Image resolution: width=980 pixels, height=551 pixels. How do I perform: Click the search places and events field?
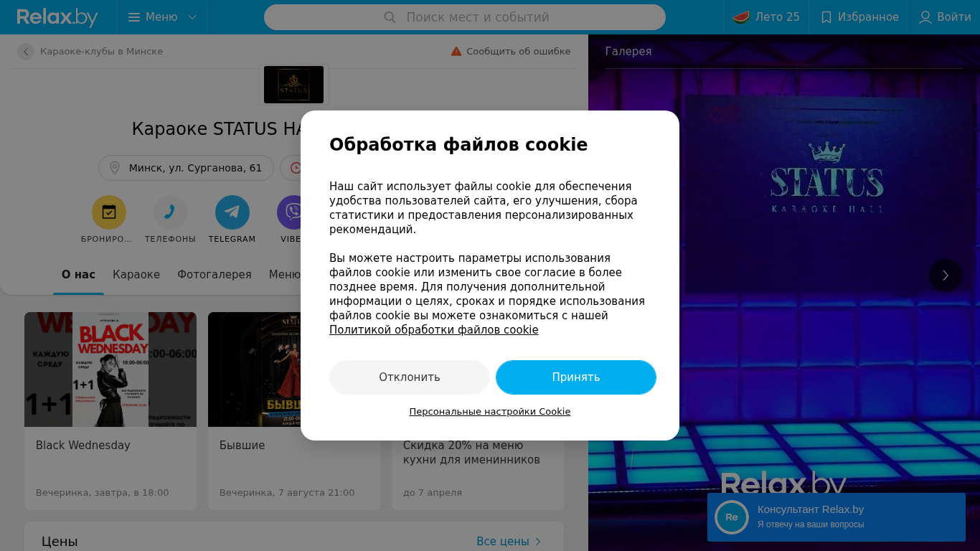pyautogui.click(x=465, y=17)
